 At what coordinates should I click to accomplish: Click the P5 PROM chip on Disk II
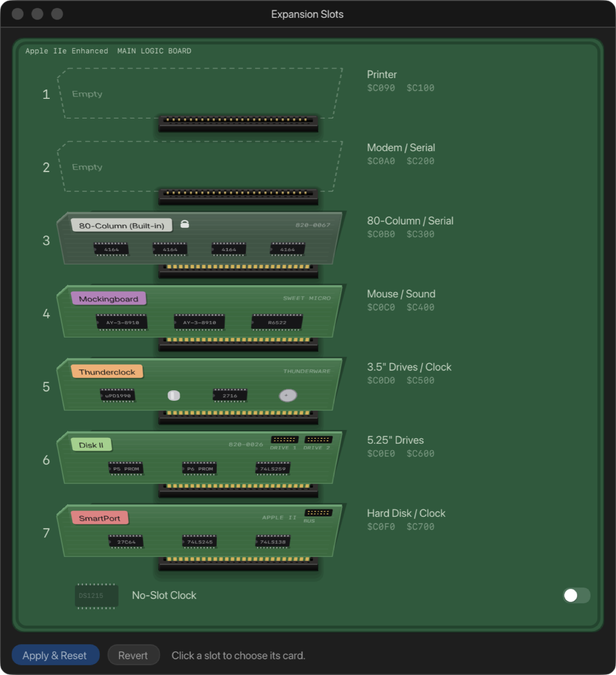pyautogui.click(x=126, y=469)
